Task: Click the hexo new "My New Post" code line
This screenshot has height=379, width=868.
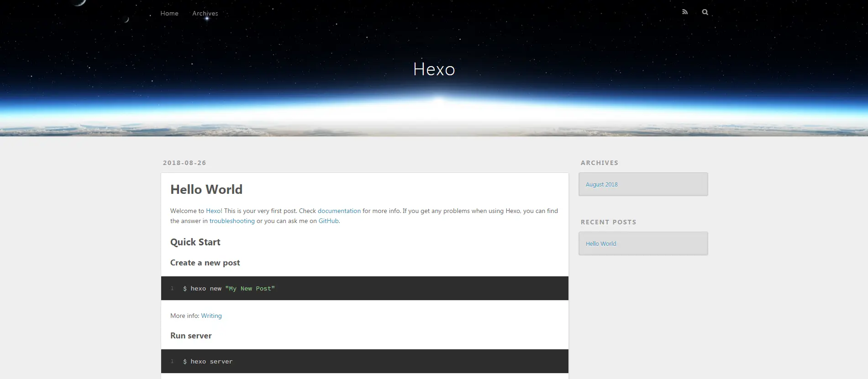Action: [x=229, y=288]
